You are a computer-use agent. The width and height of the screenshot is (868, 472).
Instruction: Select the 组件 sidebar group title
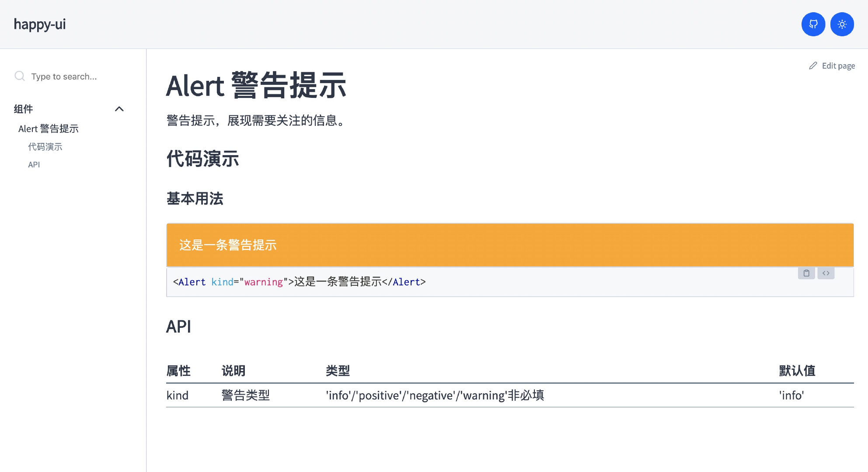coord(24,109)
